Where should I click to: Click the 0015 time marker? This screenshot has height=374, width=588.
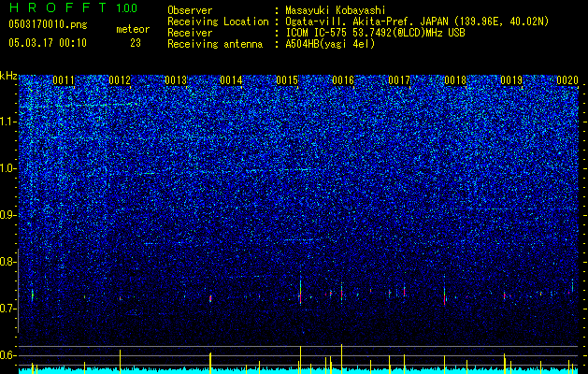(x=287, y=80)
